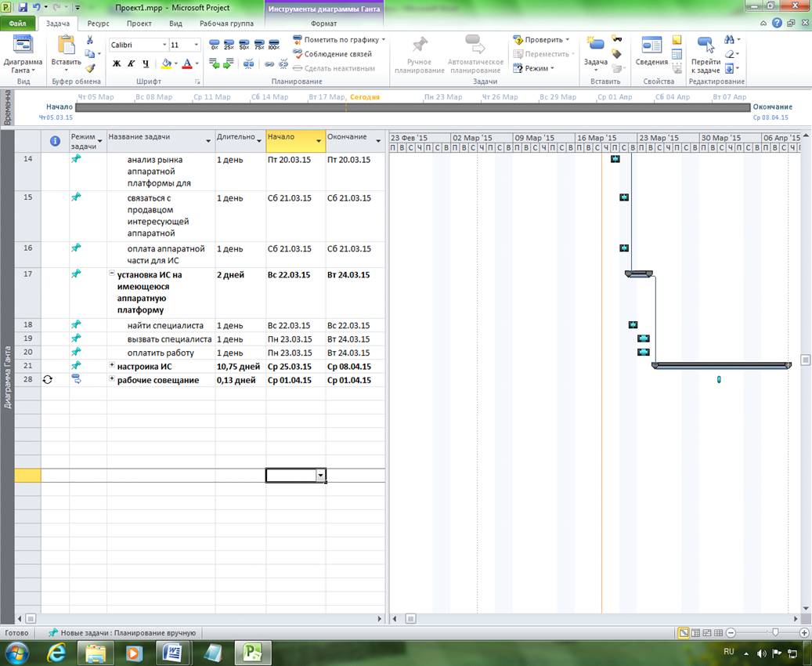
Task: Select the Format Painter brush icon
Action: pos(90,68)
